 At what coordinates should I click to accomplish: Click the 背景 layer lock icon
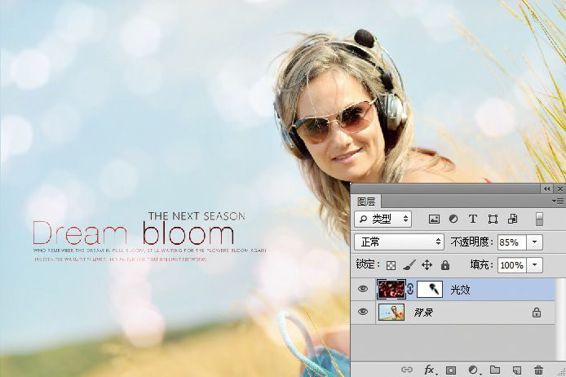coord(536,312)
